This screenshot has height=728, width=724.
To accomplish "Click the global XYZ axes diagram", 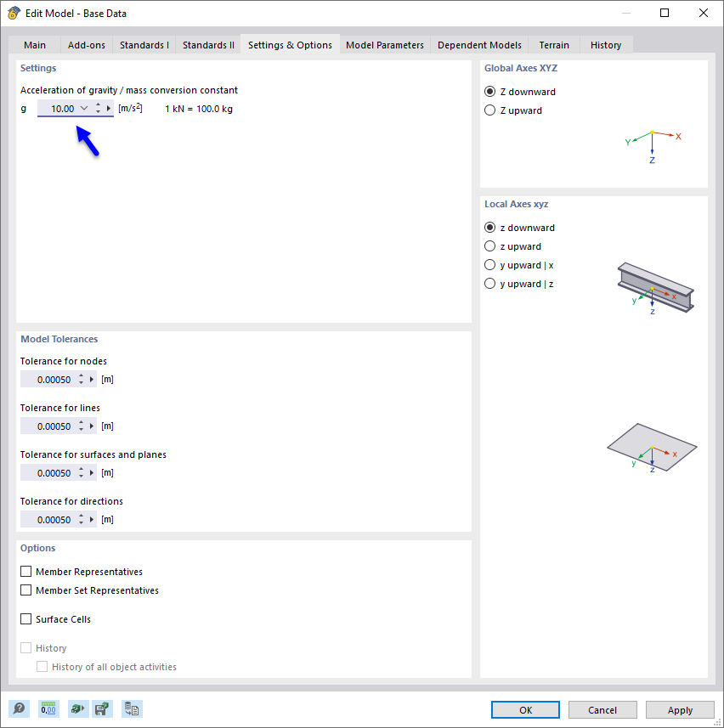I will coord(653,147).
